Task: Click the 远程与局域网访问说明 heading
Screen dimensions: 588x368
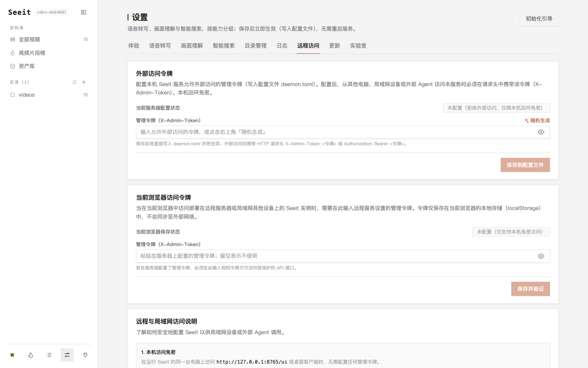Action: pyautogui.click(x=167, y=321)
